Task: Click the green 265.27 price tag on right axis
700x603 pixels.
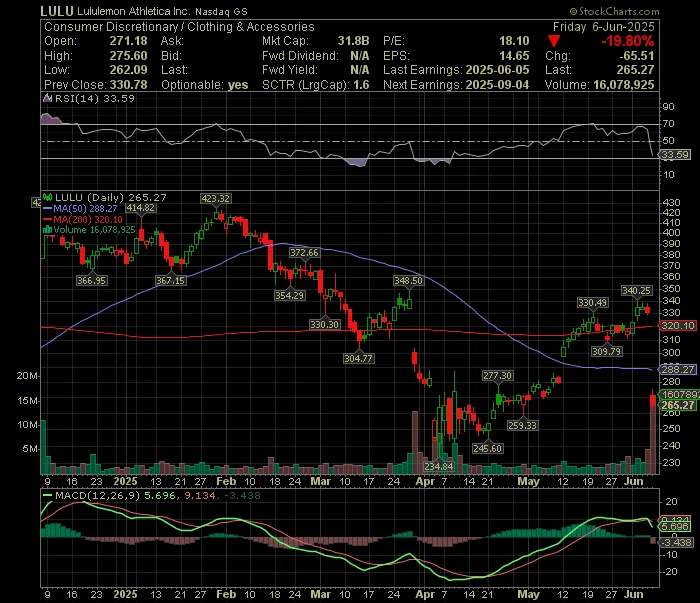Action: 678,405
